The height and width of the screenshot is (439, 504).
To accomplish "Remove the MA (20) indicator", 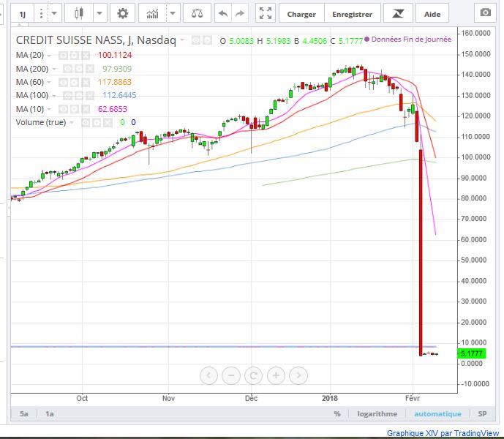I will point(85,56).
